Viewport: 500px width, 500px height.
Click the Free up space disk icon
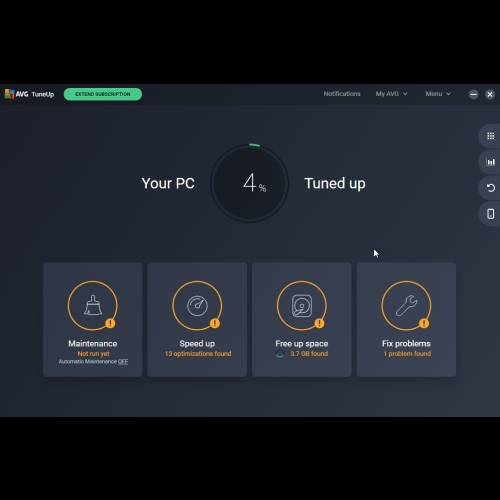[x=302, y=305]
